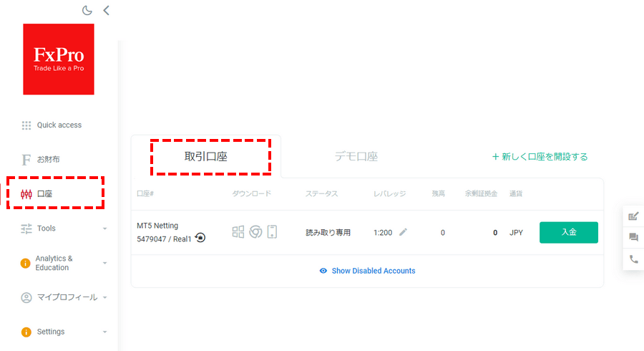644x351 pixels.
Task: Open お財布 wallet menu item
Action: click(x=49, y=160)
